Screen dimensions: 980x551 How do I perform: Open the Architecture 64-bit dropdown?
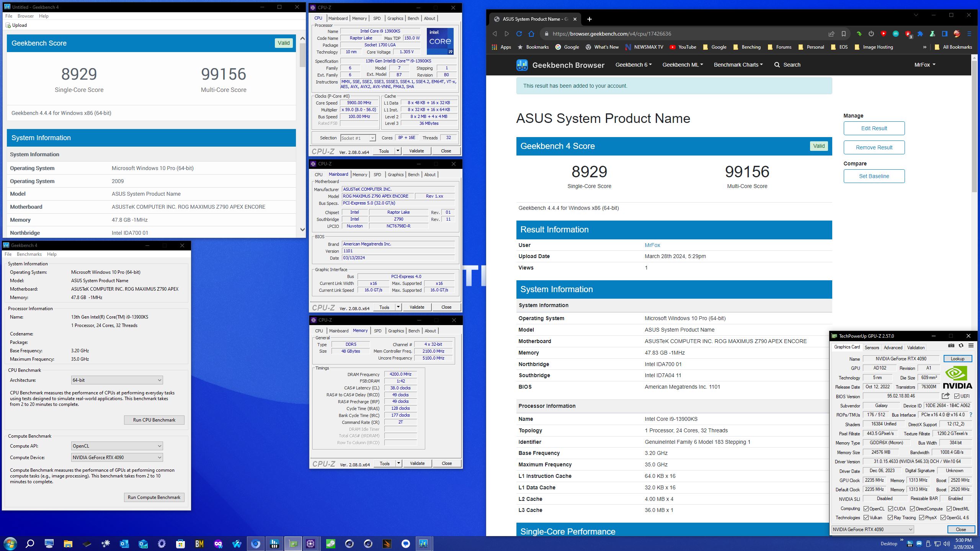(117, 380)
